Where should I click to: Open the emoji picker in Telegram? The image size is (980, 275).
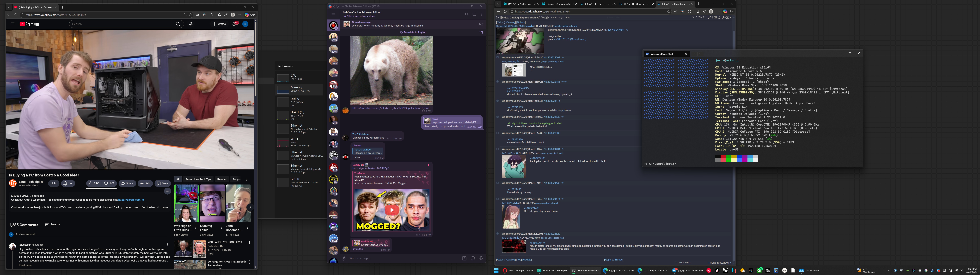pyautogui.click(x=473, y=258)
